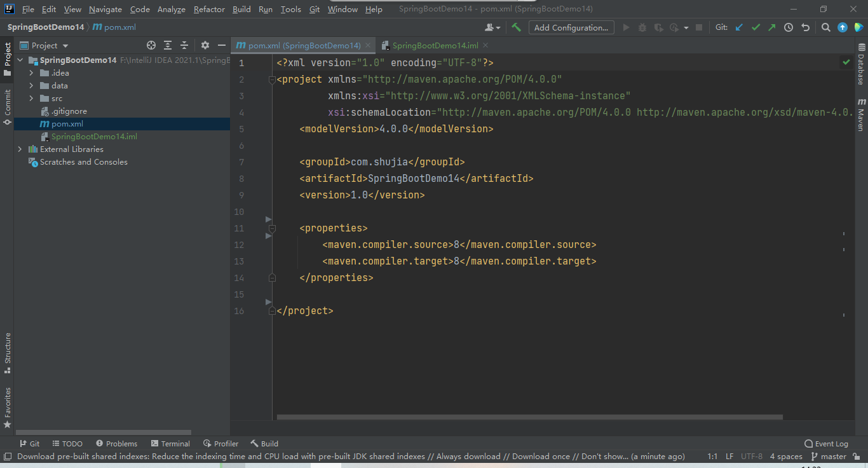Click the Stop square icon

coord(699,27)
